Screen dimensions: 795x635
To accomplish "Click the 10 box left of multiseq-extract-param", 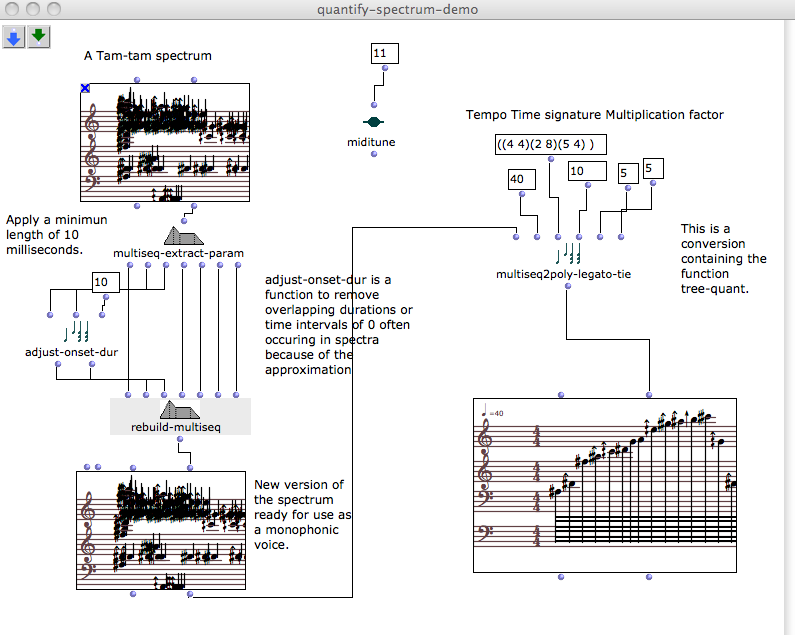I will (x=106, y=283).
